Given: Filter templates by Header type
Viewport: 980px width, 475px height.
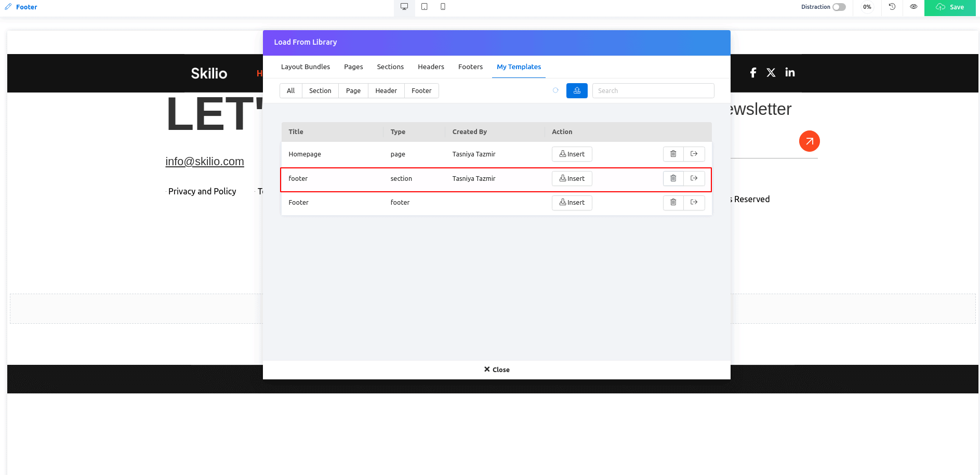Looking at the screenshot, I should tap(386, 90).
